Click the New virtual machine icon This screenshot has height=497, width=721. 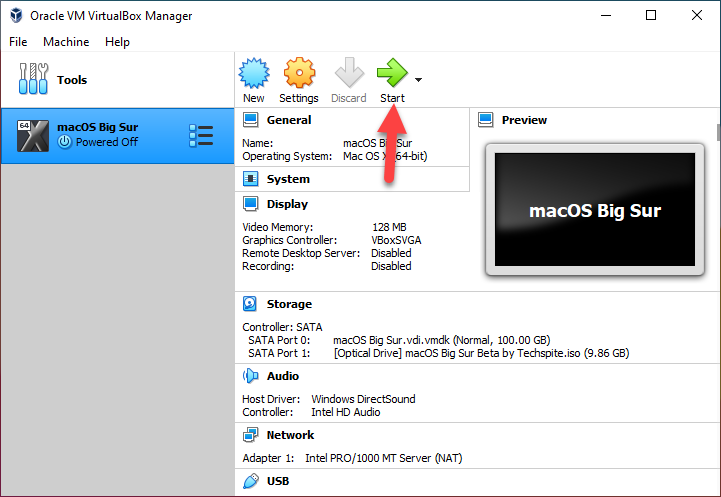click(254, 75)
